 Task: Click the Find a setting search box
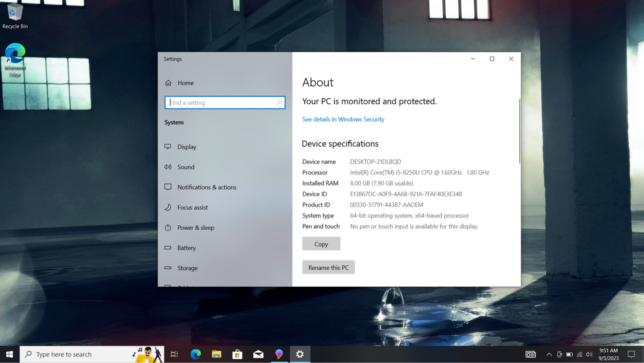tap(221, 103)
